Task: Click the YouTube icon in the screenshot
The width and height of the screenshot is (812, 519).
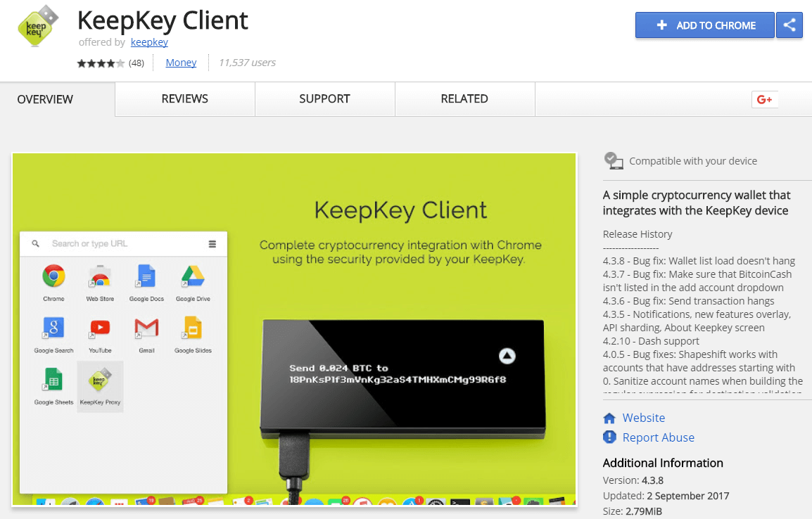Action: pyautogui.click(x=100, y=328)
